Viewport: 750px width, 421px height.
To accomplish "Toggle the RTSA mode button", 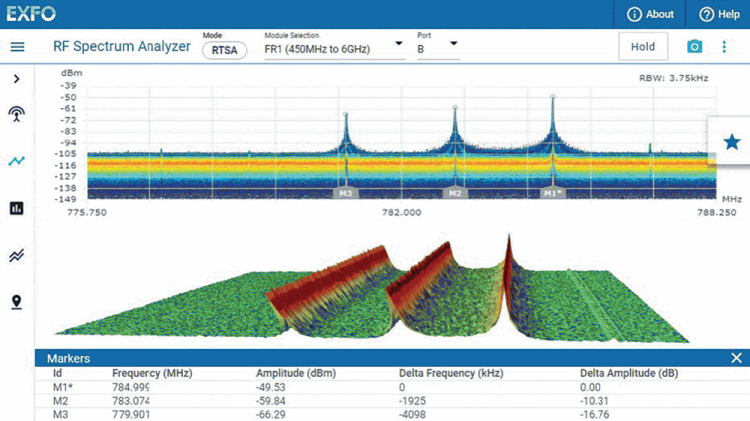I will pyautogui.click(x=224, y=51).
